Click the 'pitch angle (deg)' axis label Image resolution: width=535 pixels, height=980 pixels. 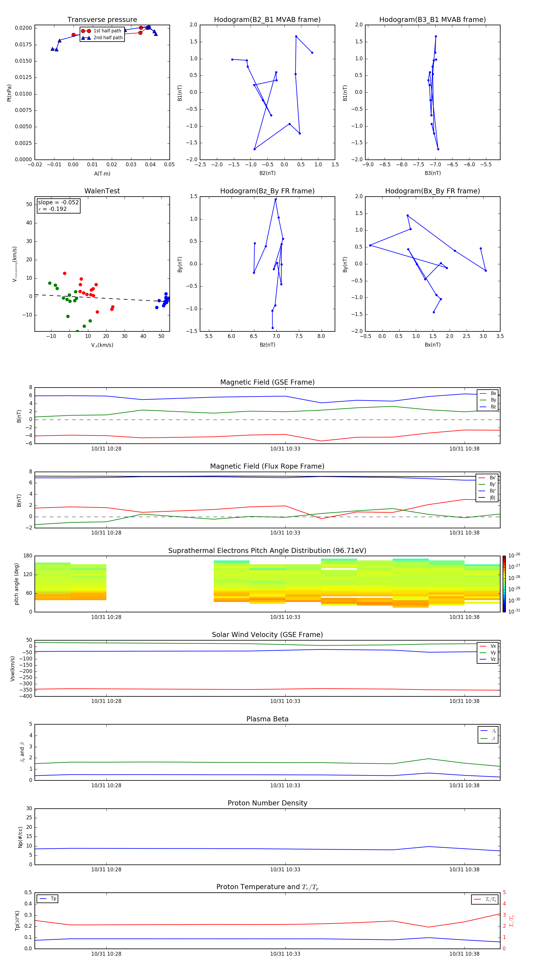(16, 584)
